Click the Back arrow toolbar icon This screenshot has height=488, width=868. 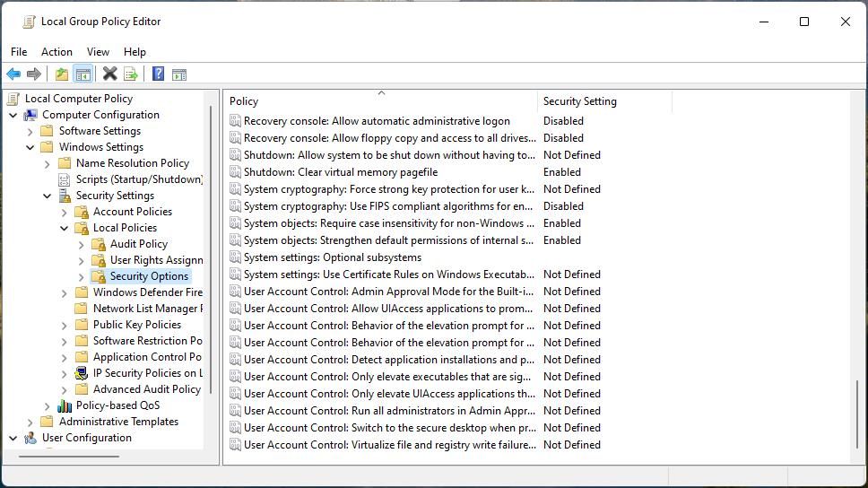coord(13,74)
